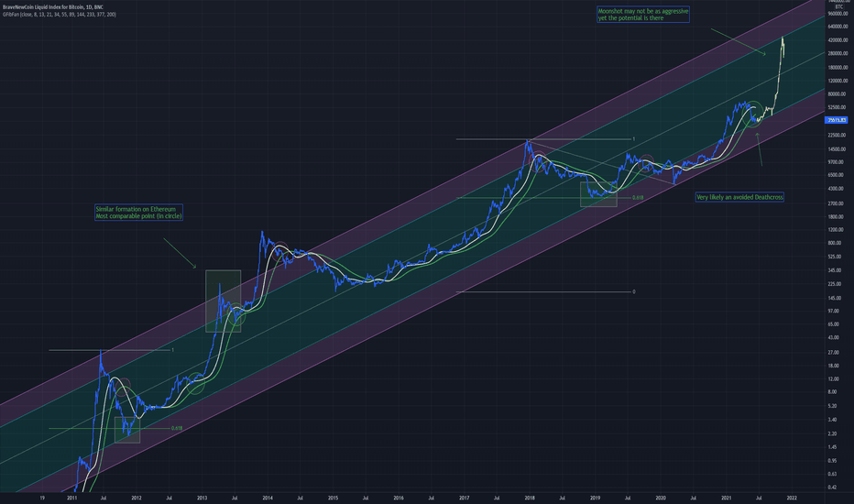Click the "19" label on the time axis
Image resolution: width=854 pixels, height=504 pixels.
point(42,498)
